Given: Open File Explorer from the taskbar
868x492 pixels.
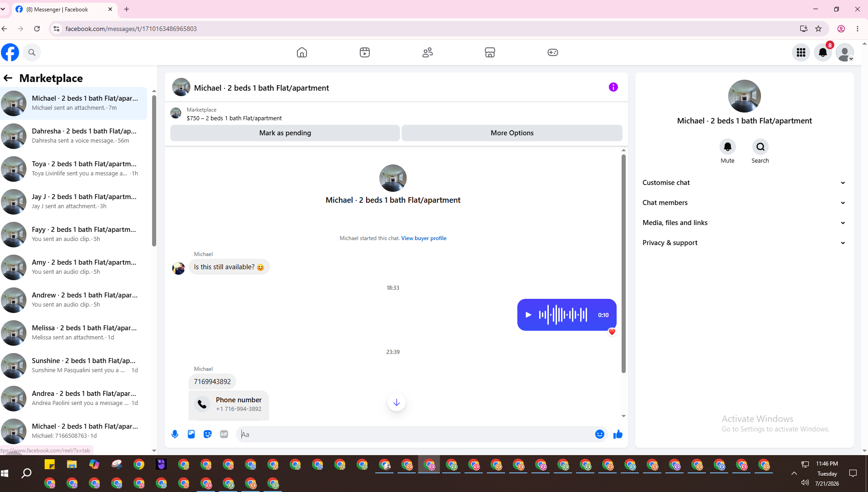Looking at the screenshot, I should (x=71, y=464).
